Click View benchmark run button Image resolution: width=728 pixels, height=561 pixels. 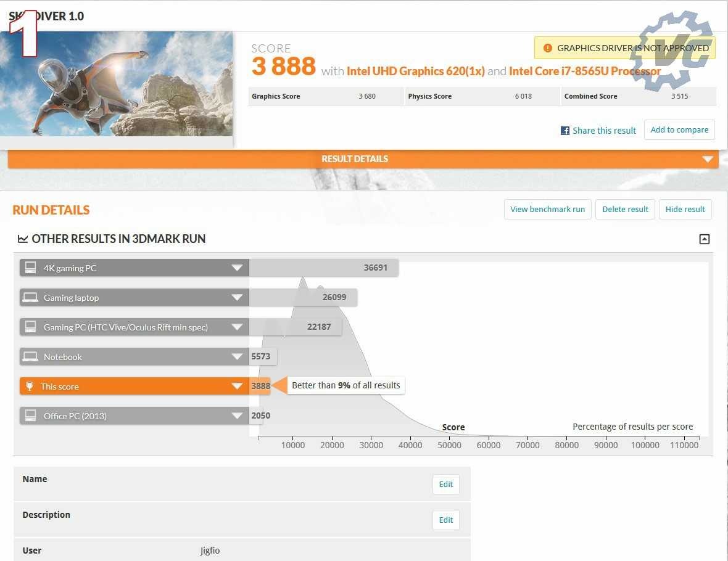coord(547,209)
